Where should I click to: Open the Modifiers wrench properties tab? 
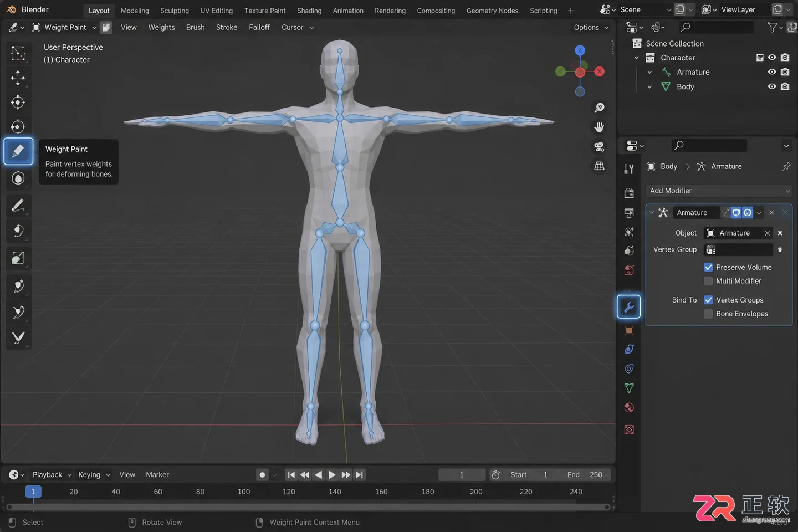(629, 307)
